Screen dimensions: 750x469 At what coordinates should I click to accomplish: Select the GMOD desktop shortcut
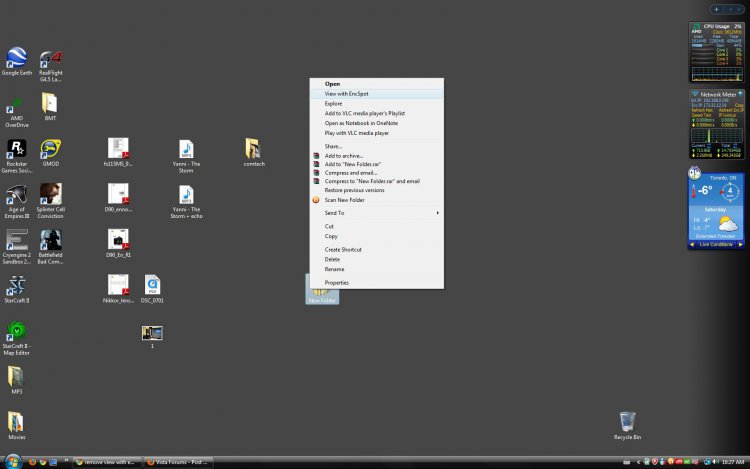pos(51,153)
